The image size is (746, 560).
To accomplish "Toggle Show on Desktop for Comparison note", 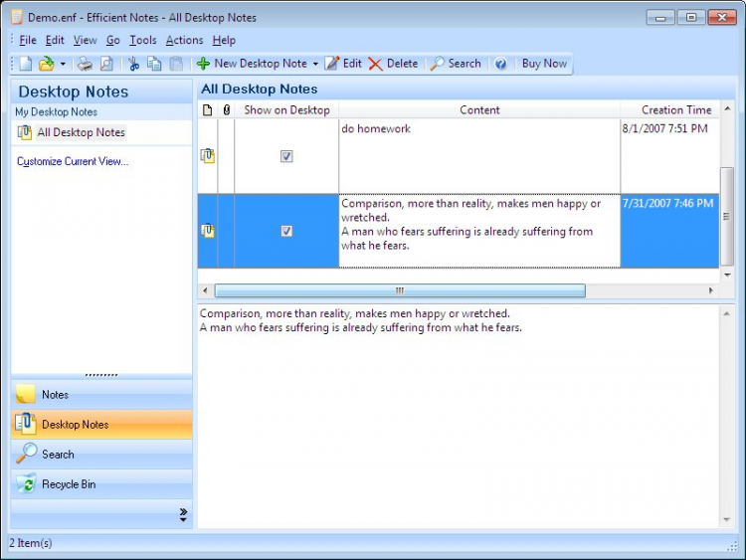I will [286, 231].
